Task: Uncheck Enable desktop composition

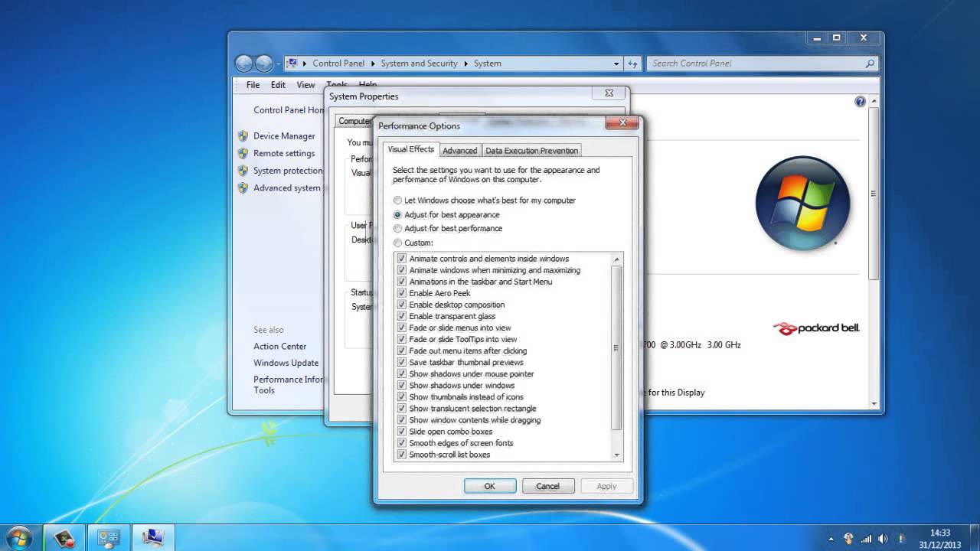Action: [x=401, y=305]
